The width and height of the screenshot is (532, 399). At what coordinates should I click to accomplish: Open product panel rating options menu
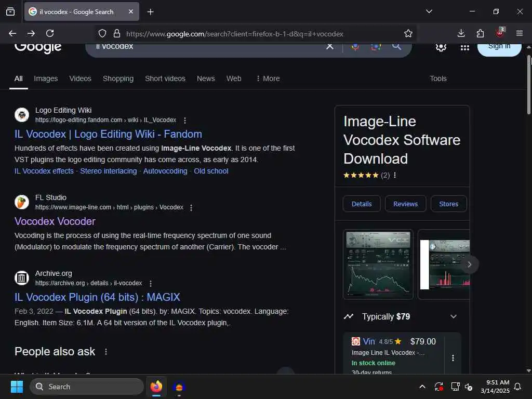(x=395, y=175)
